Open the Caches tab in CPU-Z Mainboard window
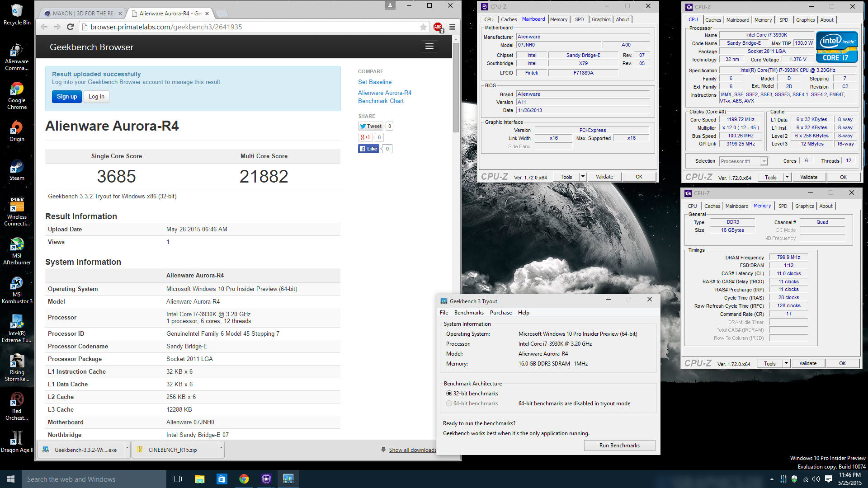Viewport: 868px width, 488px height. point(509,19)
